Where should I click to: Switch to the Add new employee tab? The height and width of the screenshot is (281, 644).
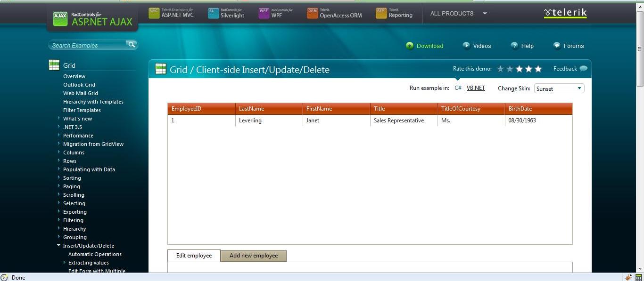[254, 256]
